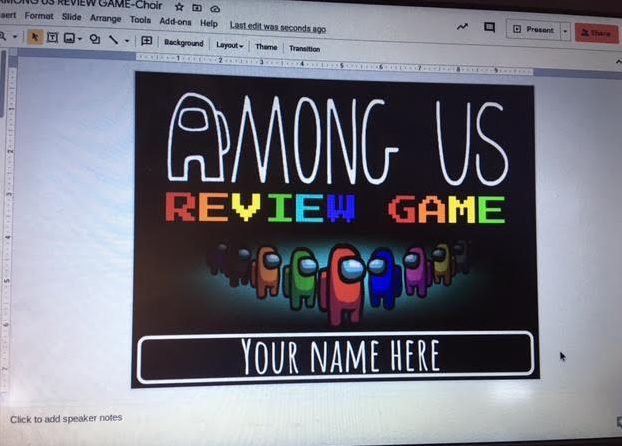Collapse the toolbar with the chevron
Screen dimensions: 622x446
(x=618, y=62)
